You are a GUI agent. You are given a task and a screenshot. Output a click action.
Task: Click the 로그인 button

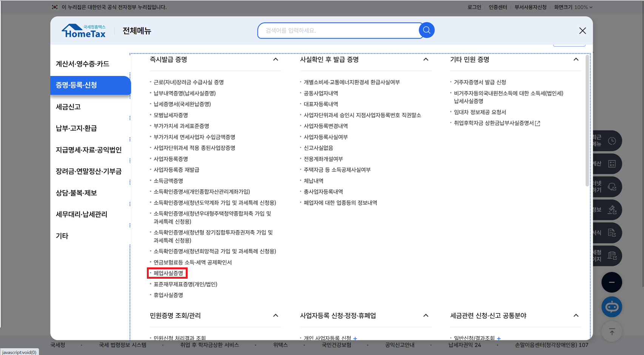[x=474, y=7]
